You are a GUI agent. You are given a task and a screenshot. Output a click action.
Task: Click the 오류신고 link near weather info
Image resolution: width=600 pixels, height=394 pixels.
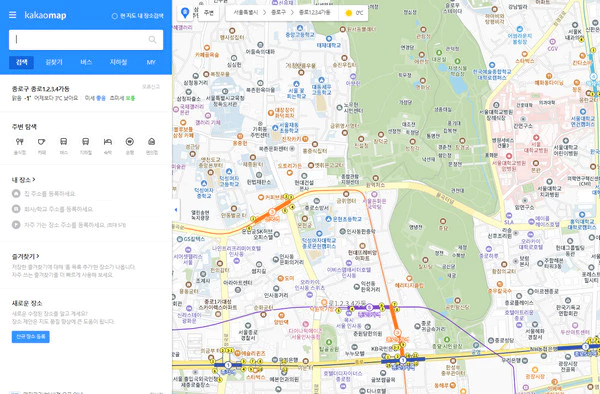pos(151,87)
